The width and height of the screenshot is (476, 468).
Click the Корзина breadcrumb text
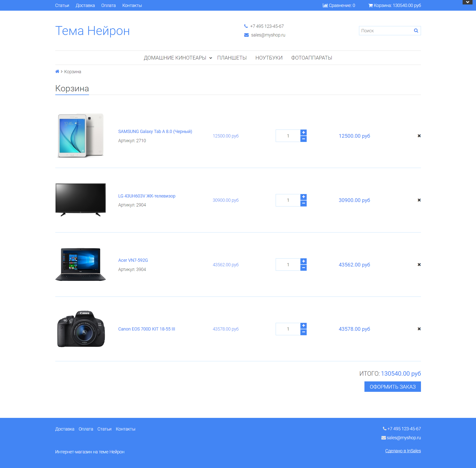click(x=73, y=72)
